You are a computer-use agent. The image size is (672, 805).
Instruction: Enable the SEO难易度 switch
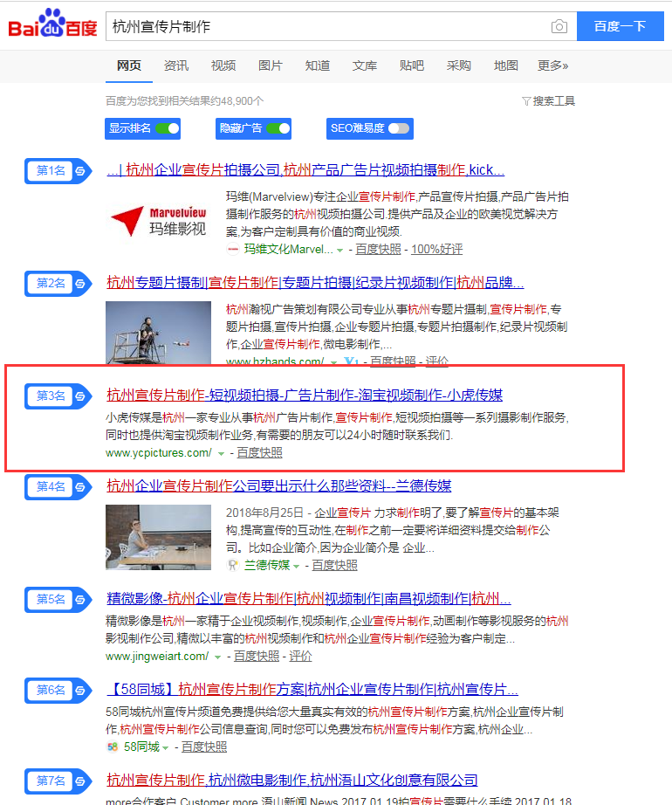(x=399, y=128)
